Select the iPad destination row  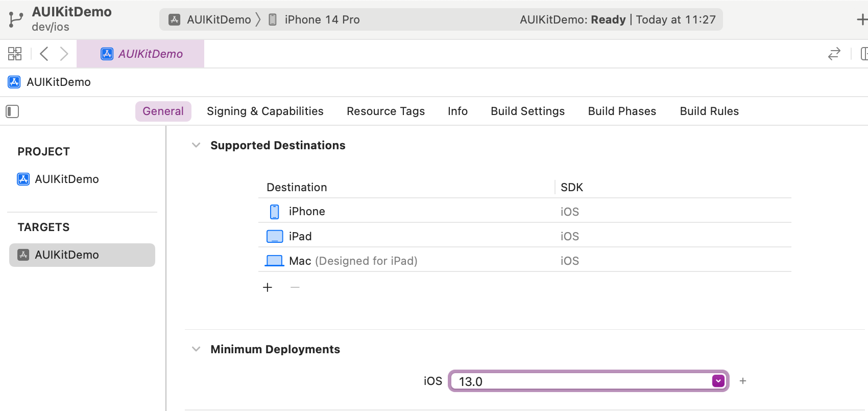click(x=525, y=236)
